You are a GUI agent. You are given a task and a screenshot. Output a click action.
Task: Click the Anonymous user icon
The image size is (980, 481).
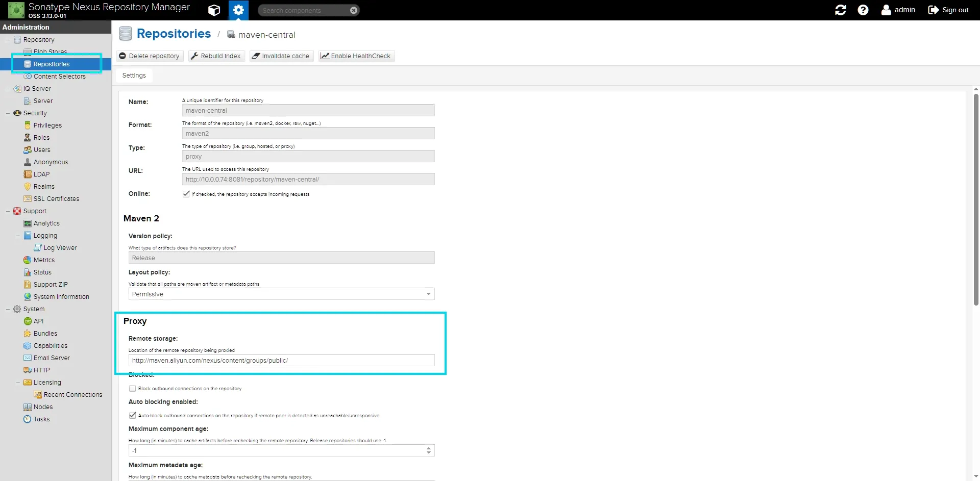pyautogui.click(x=28, y=162)
